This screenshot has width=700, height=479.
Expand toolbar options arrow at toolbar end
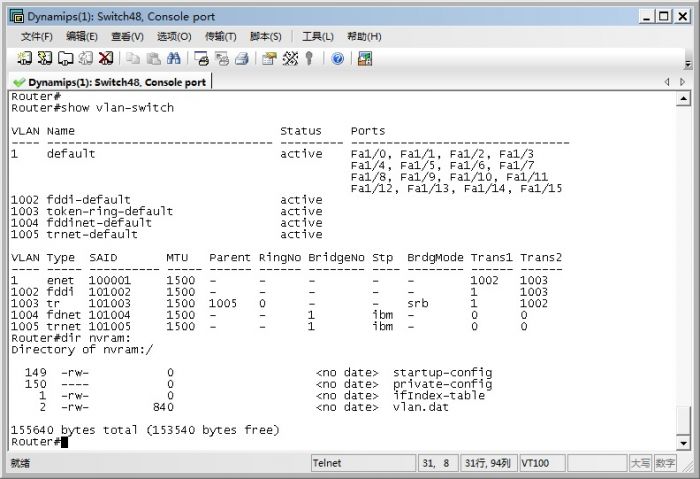(x=688, y=64)
